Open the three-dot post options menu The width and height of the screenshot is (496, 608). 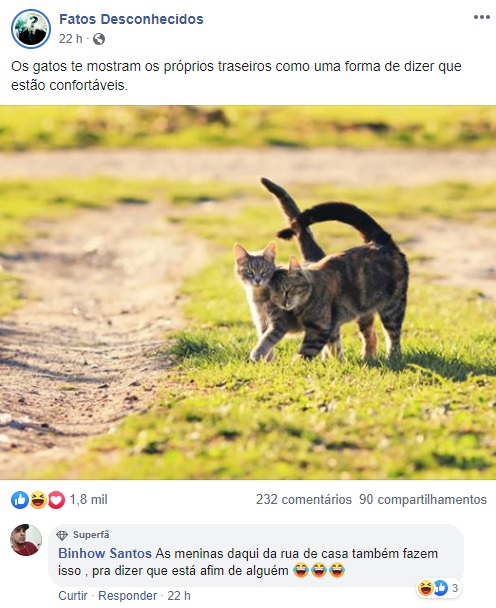click(481, 17)
